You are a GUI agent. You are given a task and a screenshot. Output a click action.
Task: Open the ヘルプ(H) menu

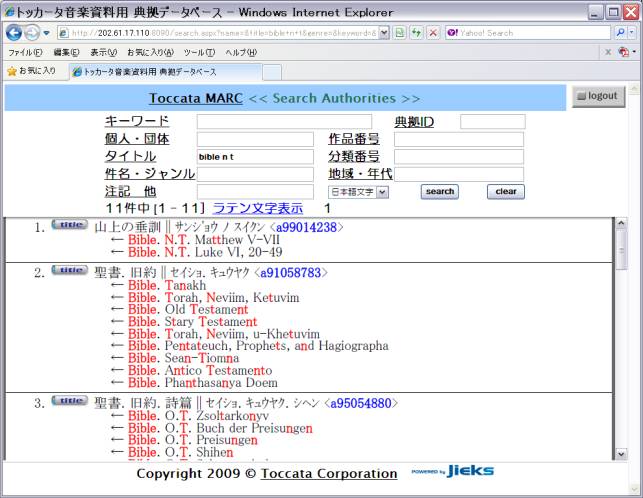tap(241, 53)
